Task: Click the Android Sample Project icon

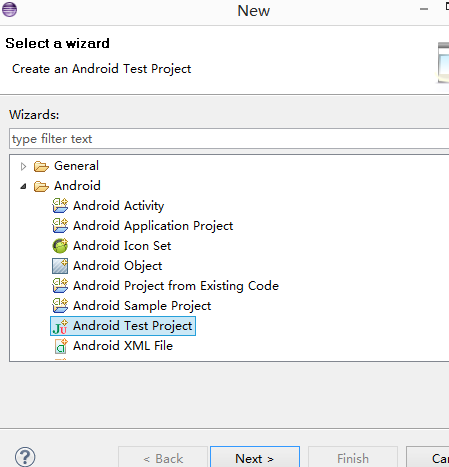Action: [x=60, y=306]
